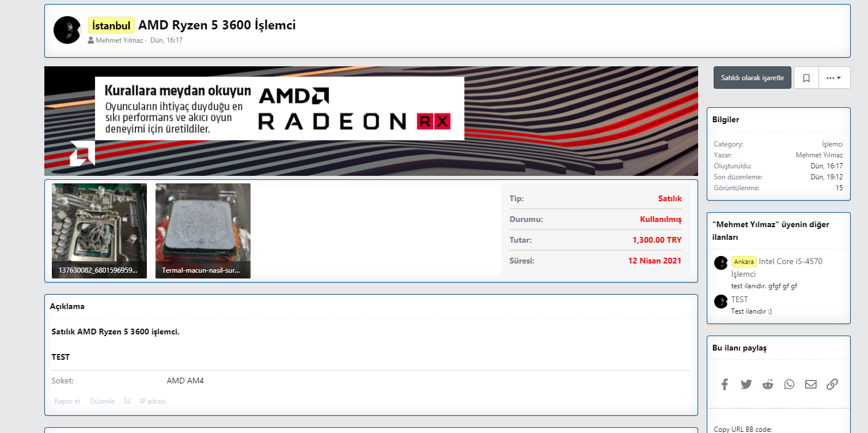Open the Intel Core i5-4570 İşlemci listing
Viewport: 868px width, 433px height.
point(777,268)
